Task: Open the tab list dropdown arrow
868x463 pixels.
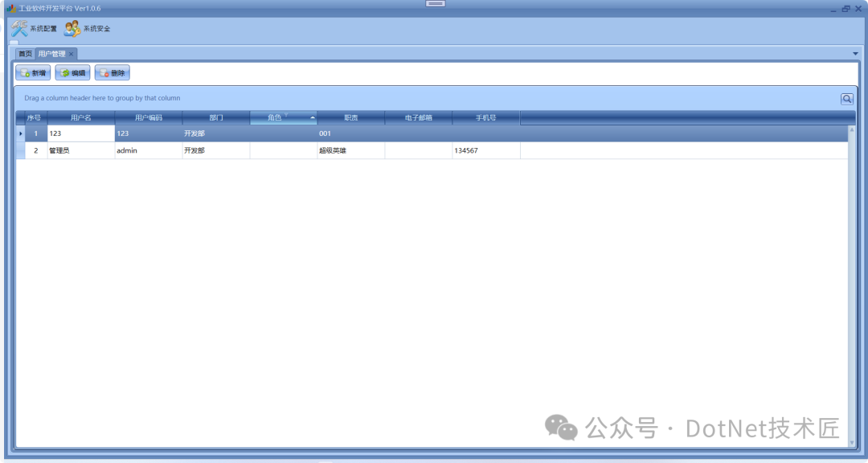Action: pos(855,54)
